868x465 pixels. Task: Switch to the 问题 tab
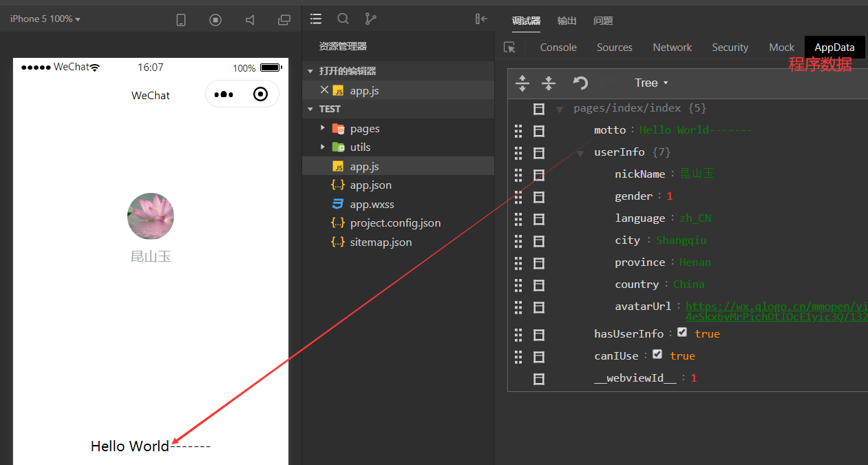click(603, 21)
